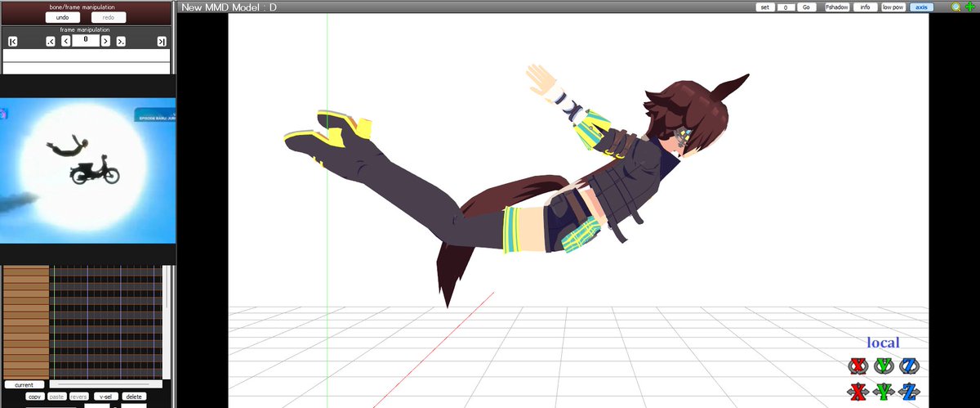The height and width of the screenshot is (408, 980).
Task: Click the local coordinate mode label
Action: [883, 343]
